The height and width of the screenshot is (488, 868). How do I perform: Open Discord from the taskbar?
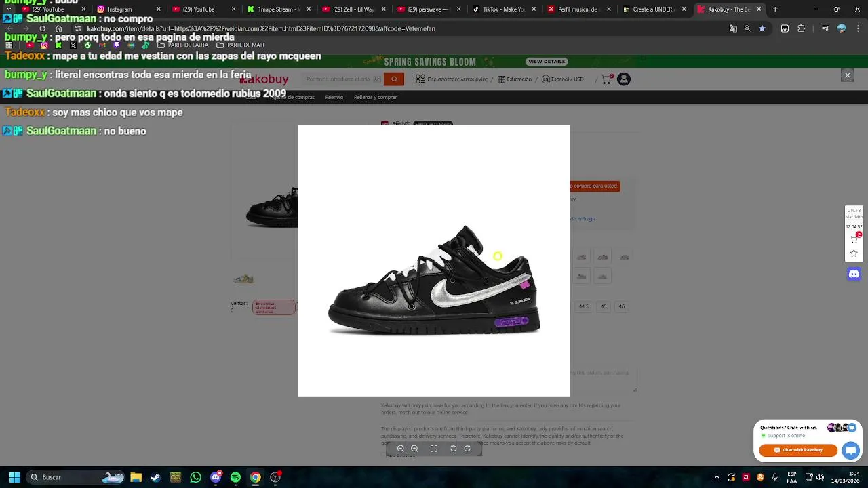[x=216, y=477]
